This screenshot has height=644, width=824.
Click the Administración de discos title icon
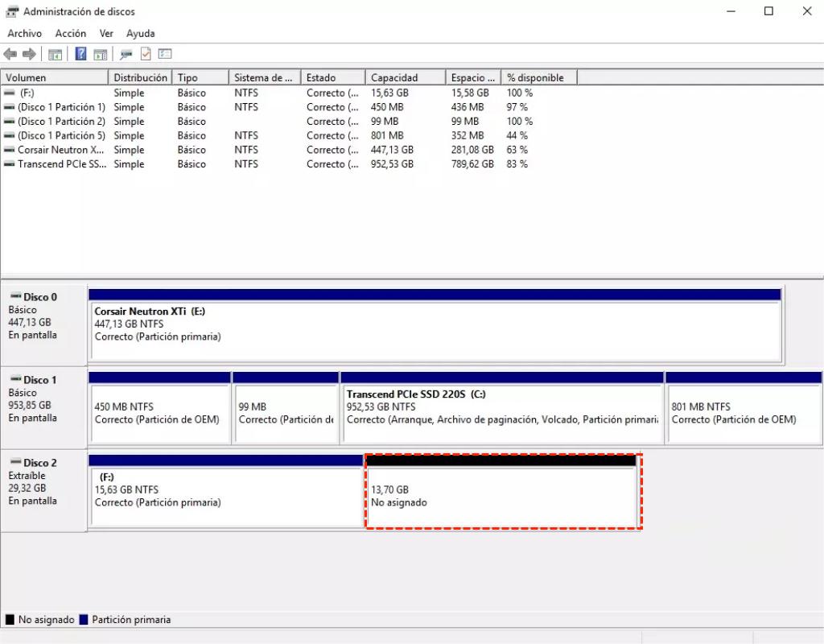(x=12, y=11)
